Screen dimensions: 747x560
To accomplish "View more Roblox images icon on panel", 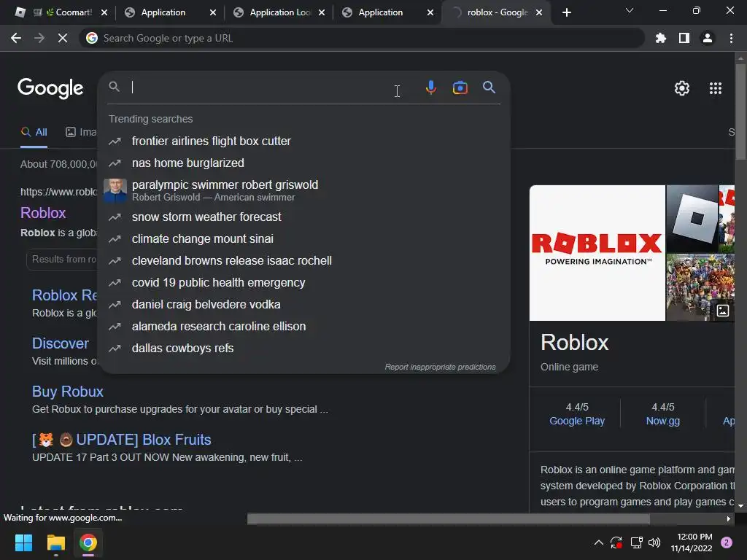I will [723, 311].
